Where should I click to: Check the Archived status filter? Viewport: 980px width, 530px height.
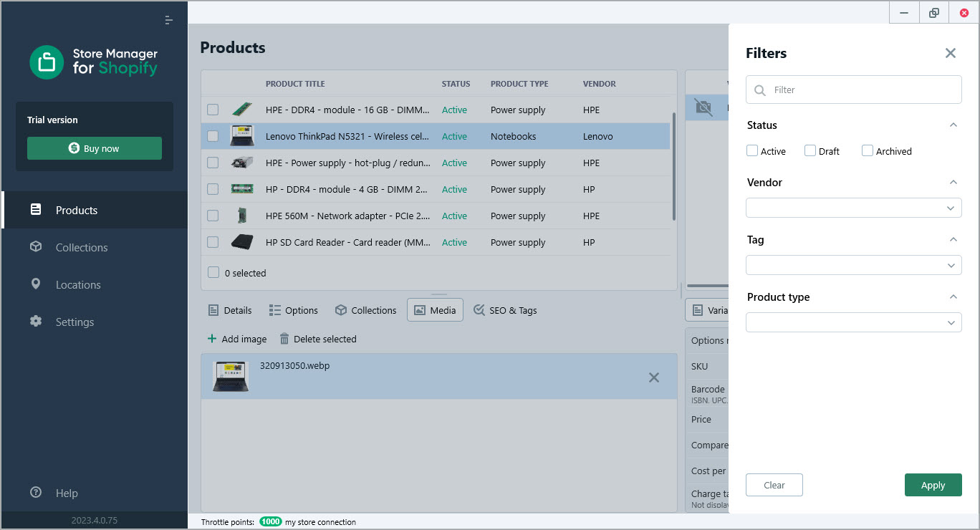(868, 150)
